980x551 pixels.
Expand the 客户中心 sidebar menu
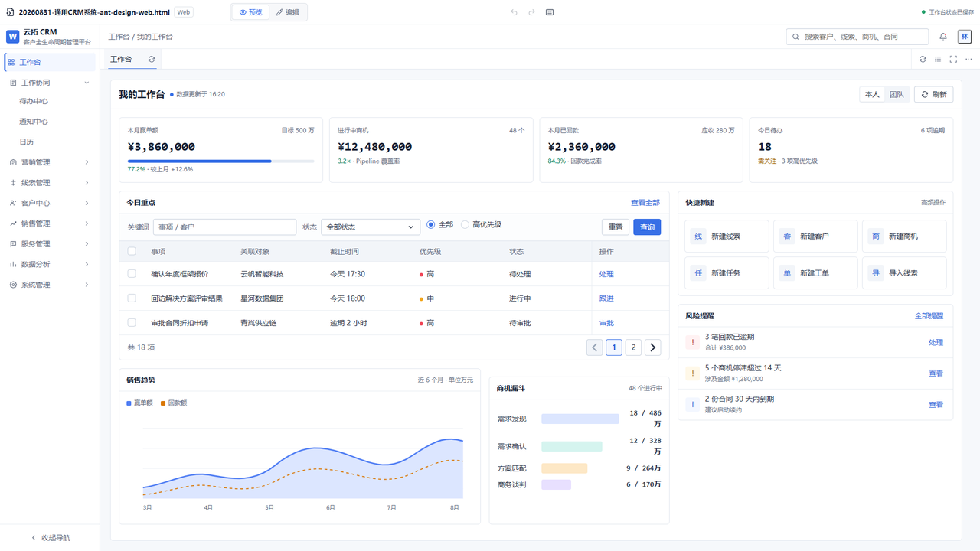click(50, 203)
